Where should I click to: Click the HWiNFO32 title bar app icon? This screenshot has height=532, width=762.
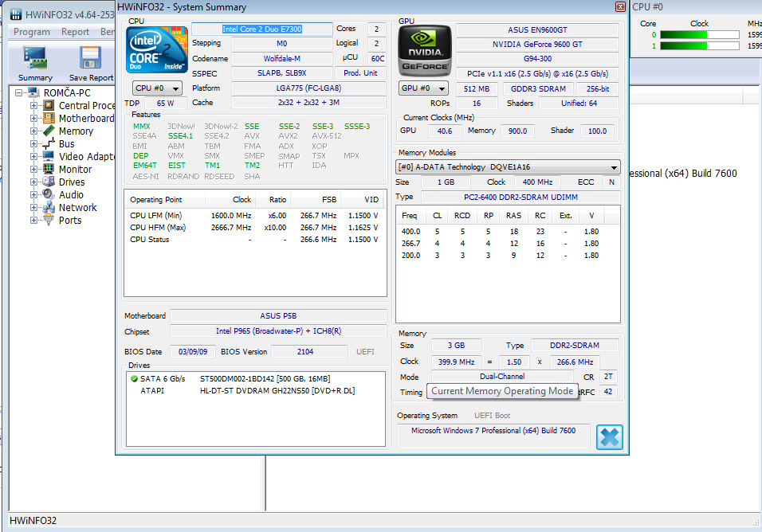pos(16,14)
